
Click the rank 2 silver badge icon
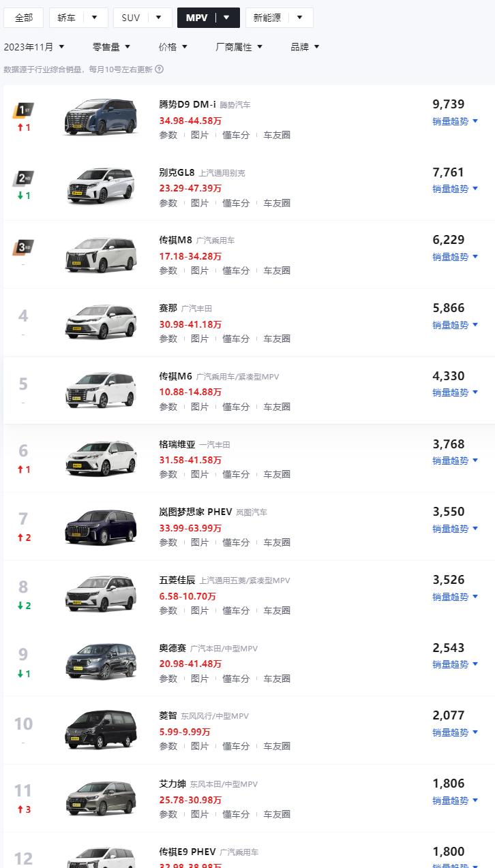23,179
